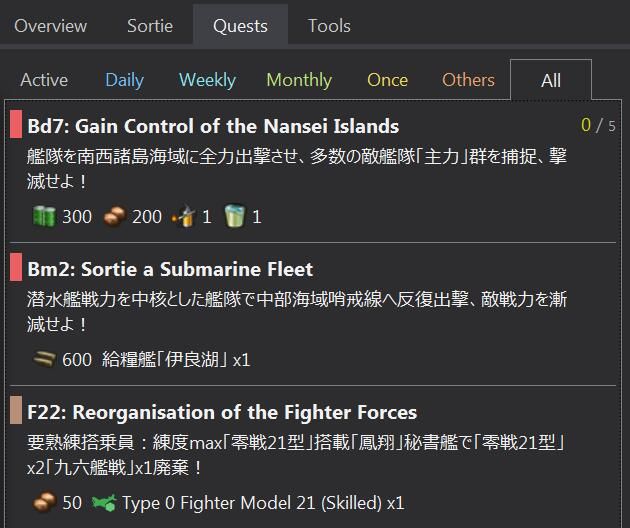630x528 pixels.
Task: Click the tan marker beside quest F22
Action: click(16, 410)
